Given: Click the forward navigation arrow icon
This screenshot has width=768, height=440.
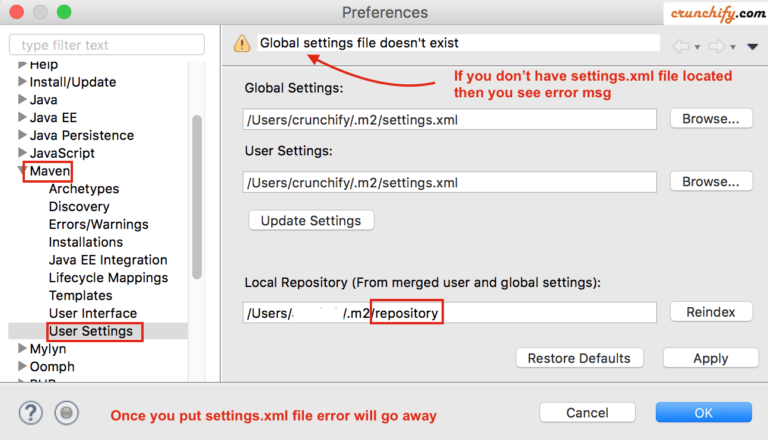Looking at the screenshot, I should point(715,45).
